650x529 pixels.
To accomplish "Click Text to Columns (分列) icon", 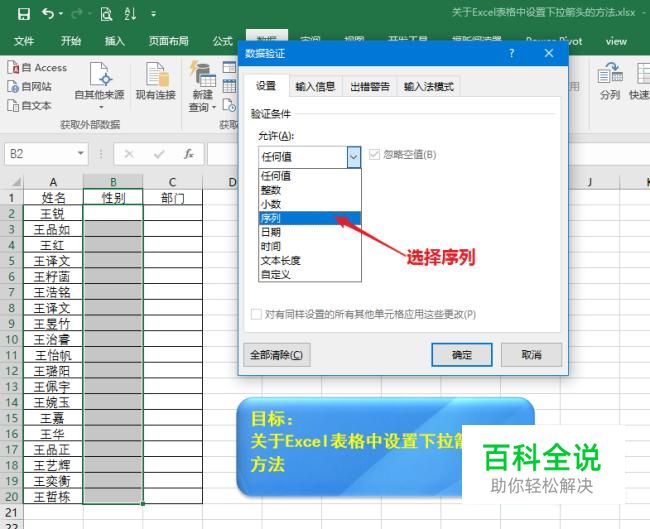I will 610,81.
